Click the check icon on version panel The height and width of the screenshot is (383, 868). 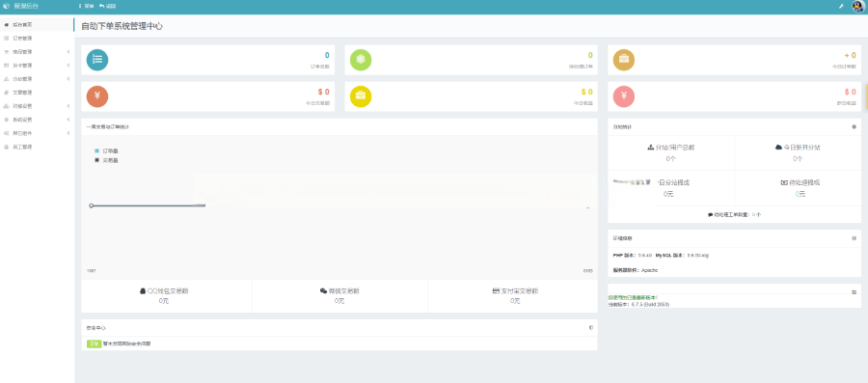tap(854, 291)
